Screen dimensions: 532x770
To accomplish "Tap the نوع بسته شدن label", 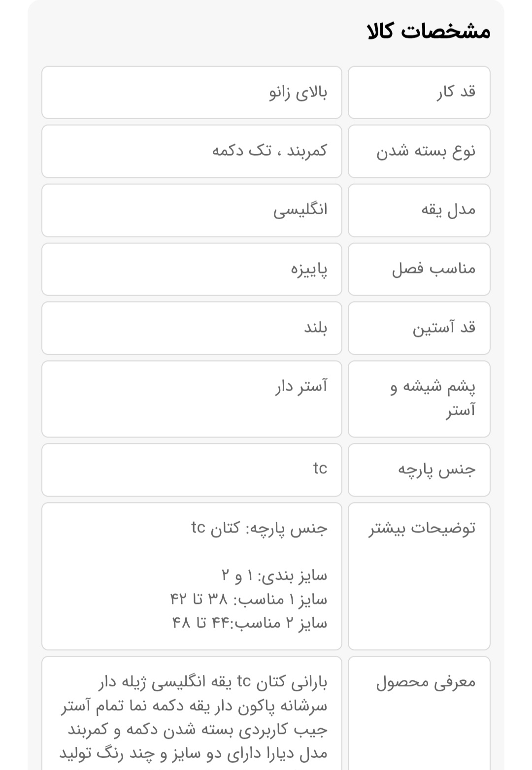I will click(x=426, y=151).
